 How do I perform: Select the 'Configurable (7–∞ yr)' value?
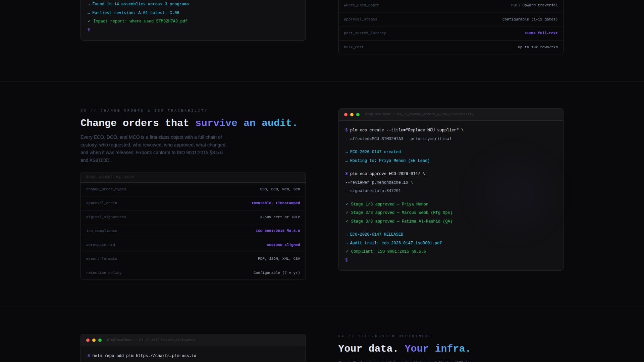tap(277, 273)
